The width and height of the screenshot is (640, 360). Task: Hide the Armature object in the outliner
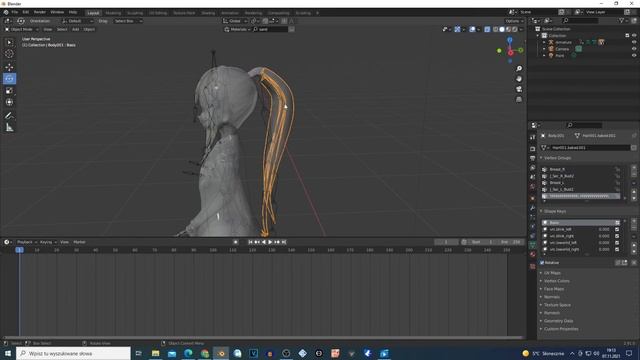(634, 42)
